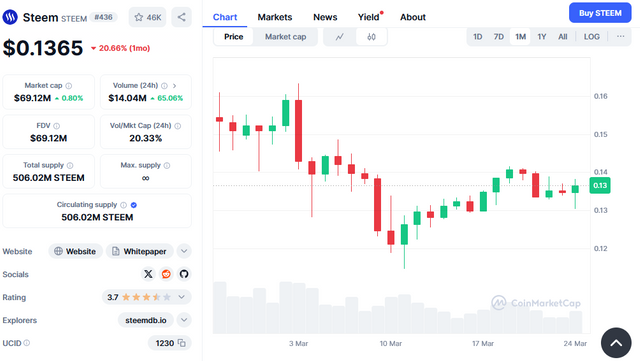Copy the UCID 1230 with copy icon
The height and width of the screenshot is (361, 640).
[182, 343]
